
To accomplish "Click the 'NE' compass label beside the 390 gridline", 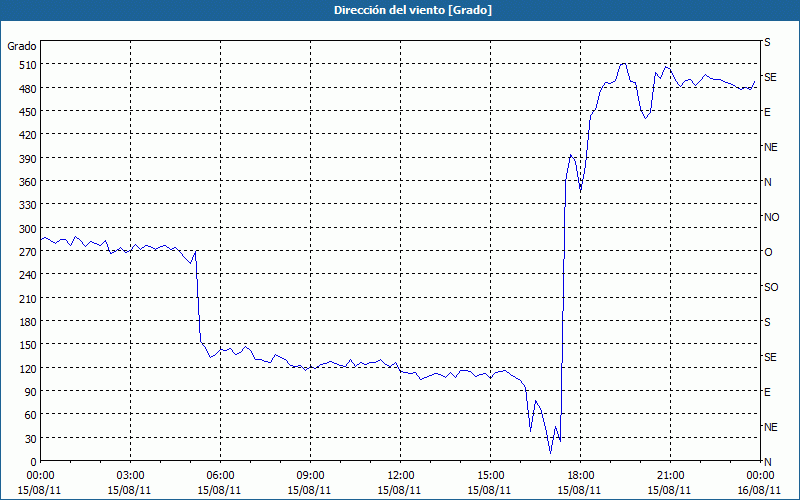I will [x=771, y=147].
